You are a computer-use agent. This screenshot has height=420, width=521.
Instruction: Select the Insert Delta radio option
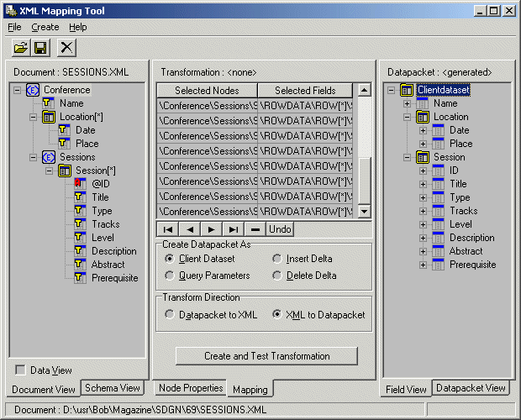point(277,259)
